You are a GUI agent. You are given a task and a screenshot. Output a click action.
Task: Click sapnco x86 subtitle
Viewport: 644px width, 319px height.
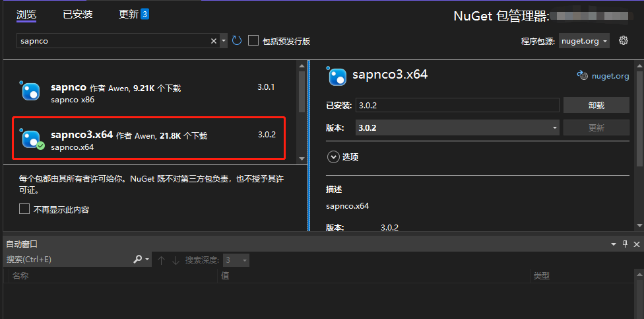pyautogui.click(x=73, y=100)
